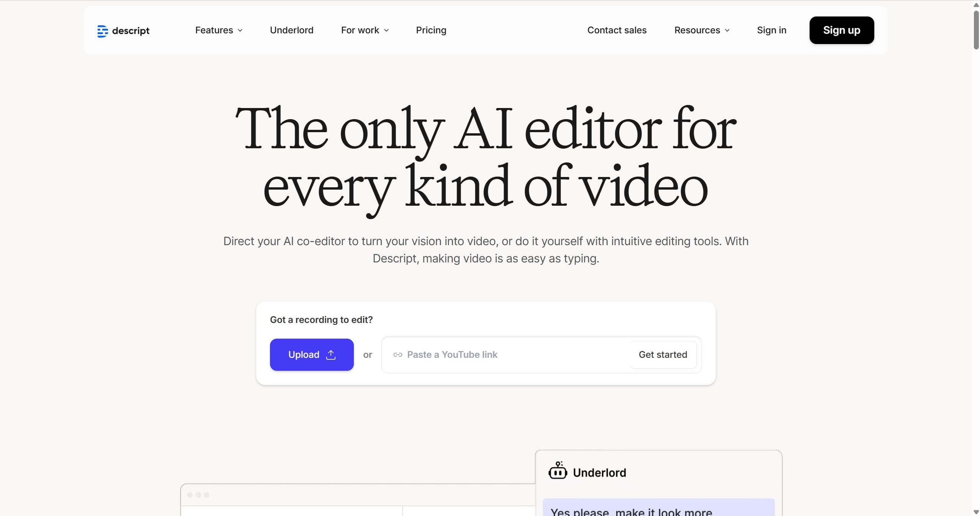Click the Get started button
Image resolution: width=980 pixels, height=516 pixels.
[x=663, y=355]
